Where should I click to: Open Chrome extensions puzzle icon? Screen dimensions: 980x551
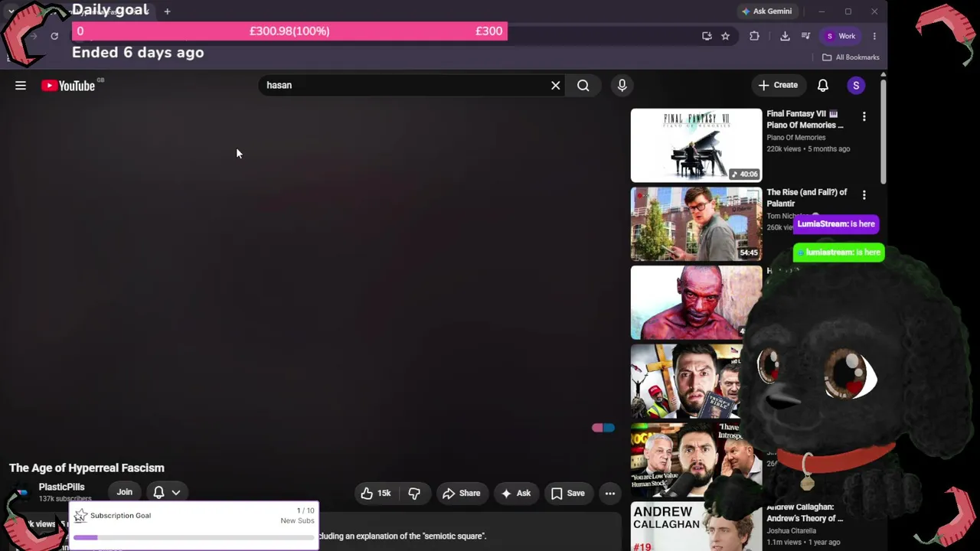click(754, 36)
